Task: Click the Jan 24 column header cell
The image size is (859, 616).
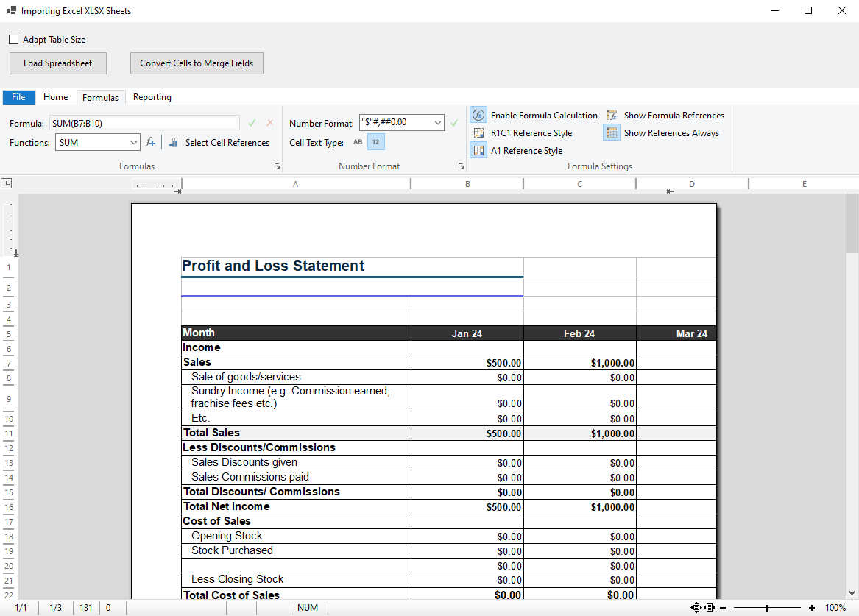Action: [467, 333]
